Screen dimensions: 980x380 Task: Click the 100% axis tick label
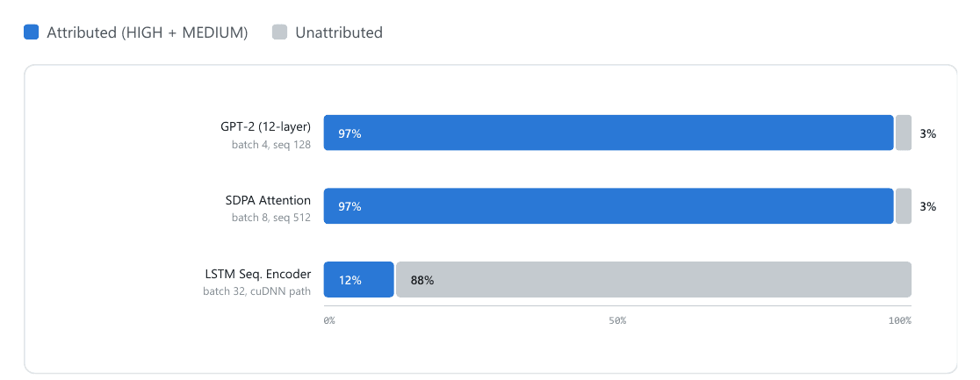(x=900, y=320)
